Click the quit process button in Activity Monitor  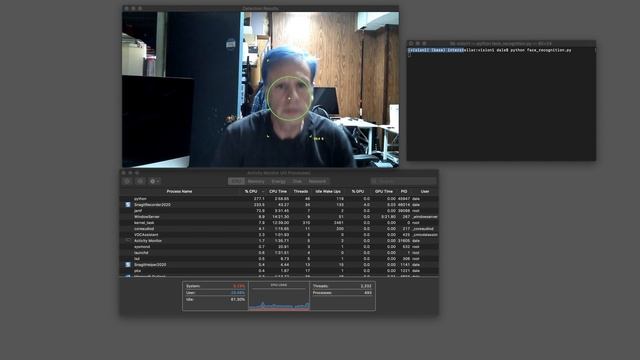127,181
